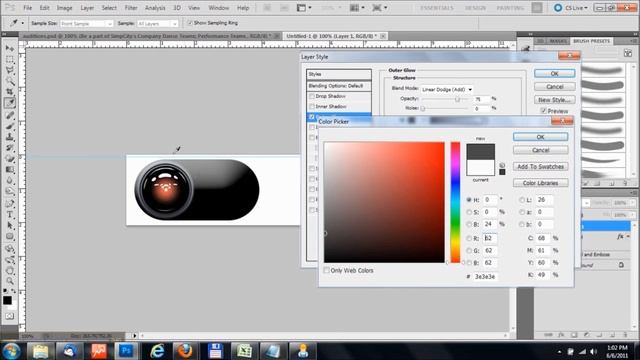Select the Path Selection tool
640x360 pixels.
[9, 226]
